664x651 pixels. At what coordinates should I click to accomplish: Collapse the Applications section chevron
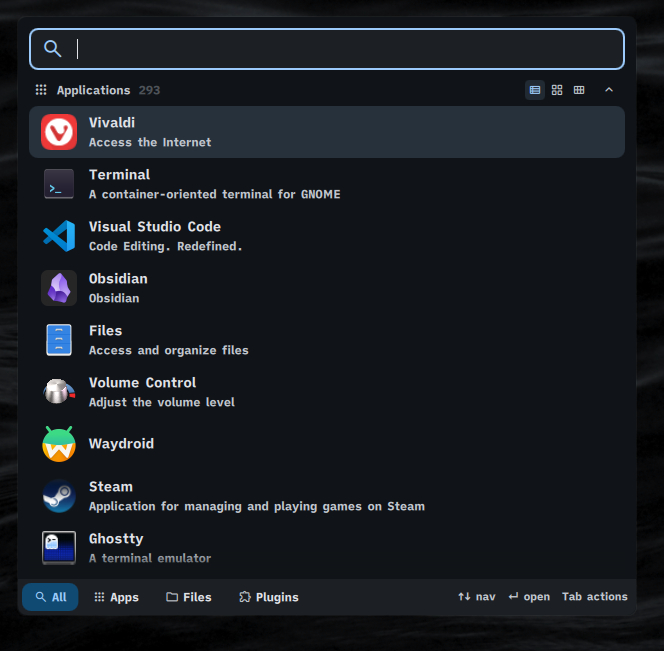pyautogui.click(x=609, y=90)
